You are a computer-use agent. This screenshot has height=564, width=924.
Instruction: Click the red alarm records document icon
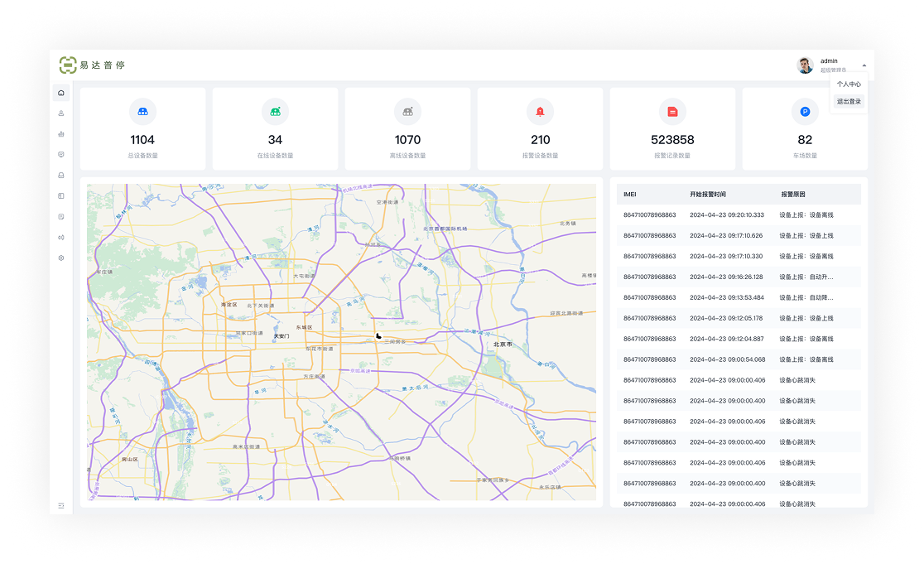[x=672, y=112]
